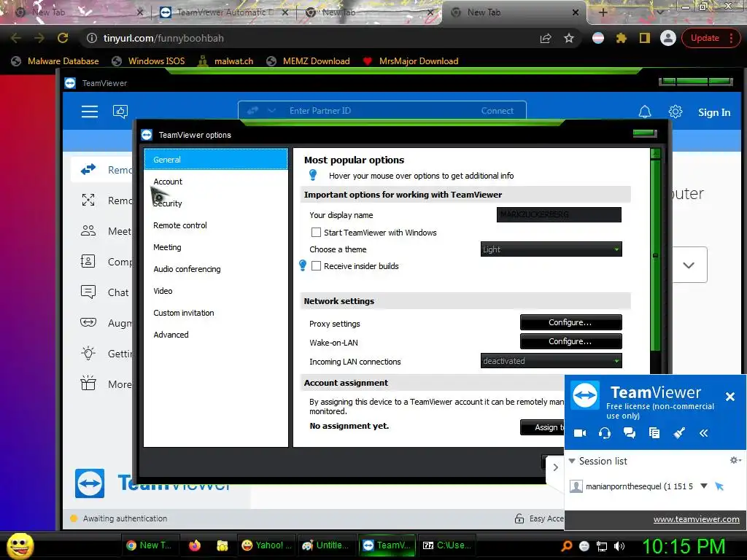Viewport: 747px width, 560px height.
Task: Click the video camera icon in session panel
Action: (580, 433)
